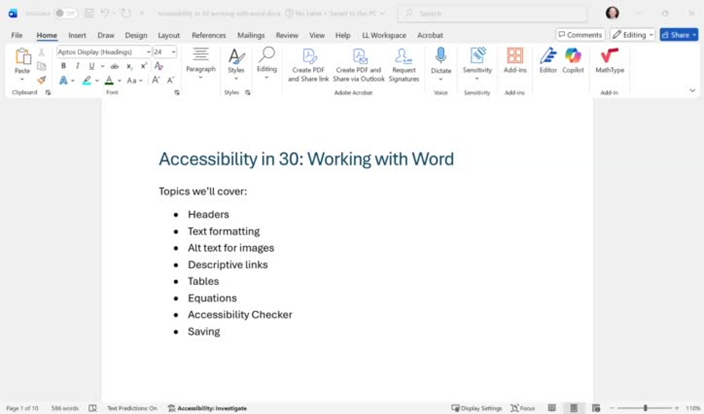Click the Cut scissors icon
704x414 pixels.
[41, 52]
